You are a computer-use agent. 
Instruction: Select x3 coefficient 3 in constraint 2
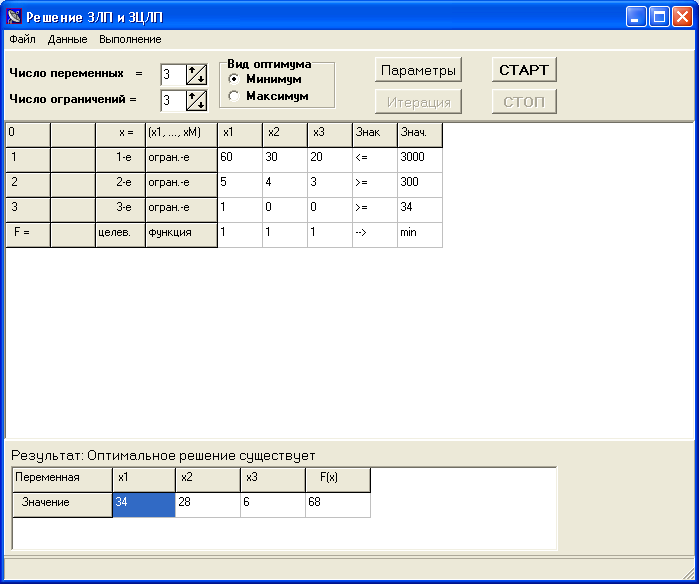330,185
